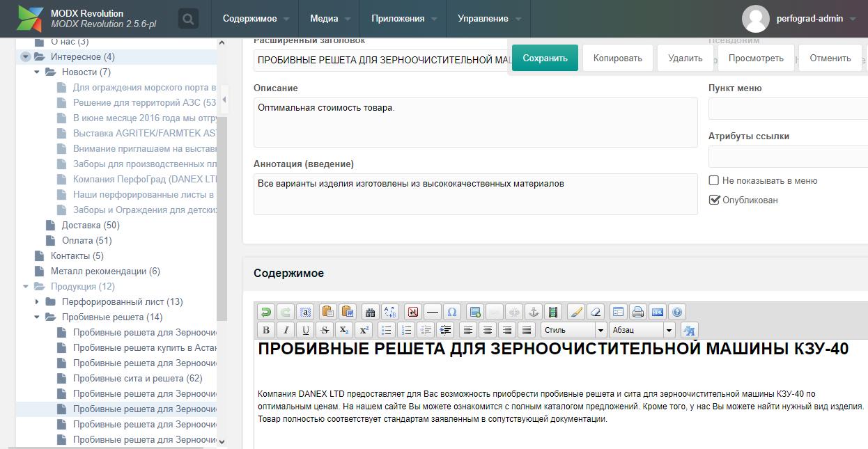Apply Superscript formatting
868x449 pixels.
(364, 330)
